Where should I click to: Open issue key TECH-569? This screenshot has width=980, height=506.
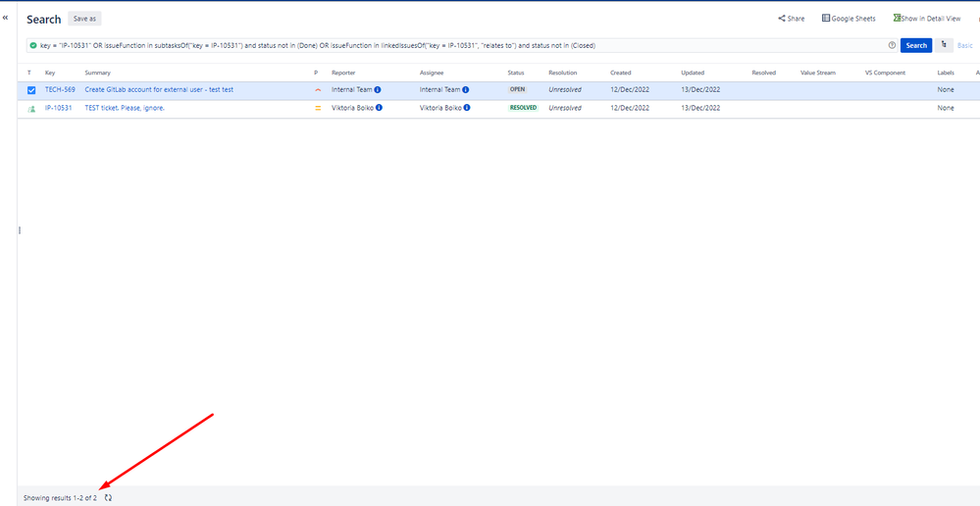[60, 89]
